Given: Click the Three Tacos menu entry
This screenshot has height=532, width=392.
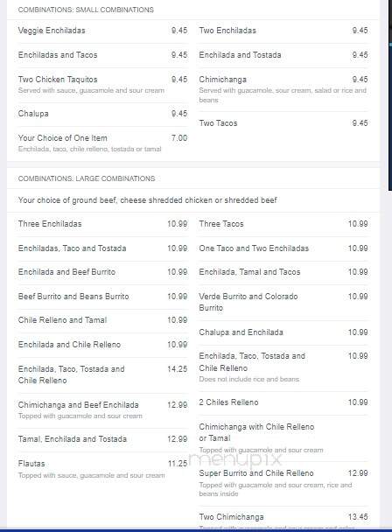Looking at the screenshot, I should tap(221, 224).
